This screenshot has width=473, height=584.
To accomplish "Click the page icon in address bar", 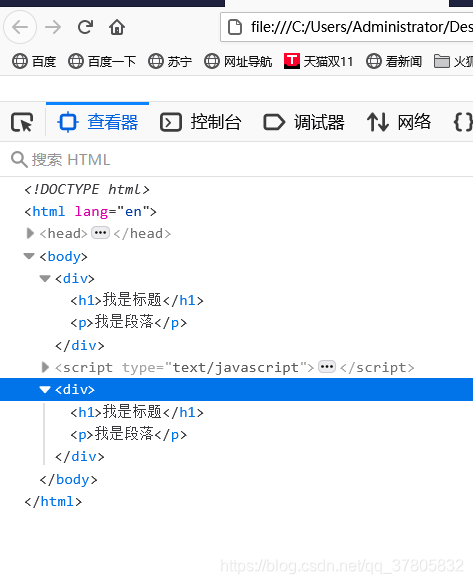I will [235, 27].
